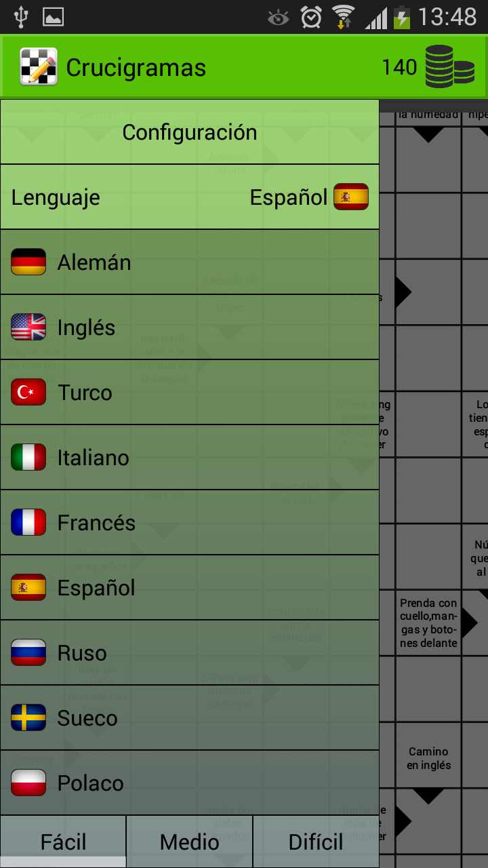
Task: Select the French flag icon
Action: click(x=28, y=522)
